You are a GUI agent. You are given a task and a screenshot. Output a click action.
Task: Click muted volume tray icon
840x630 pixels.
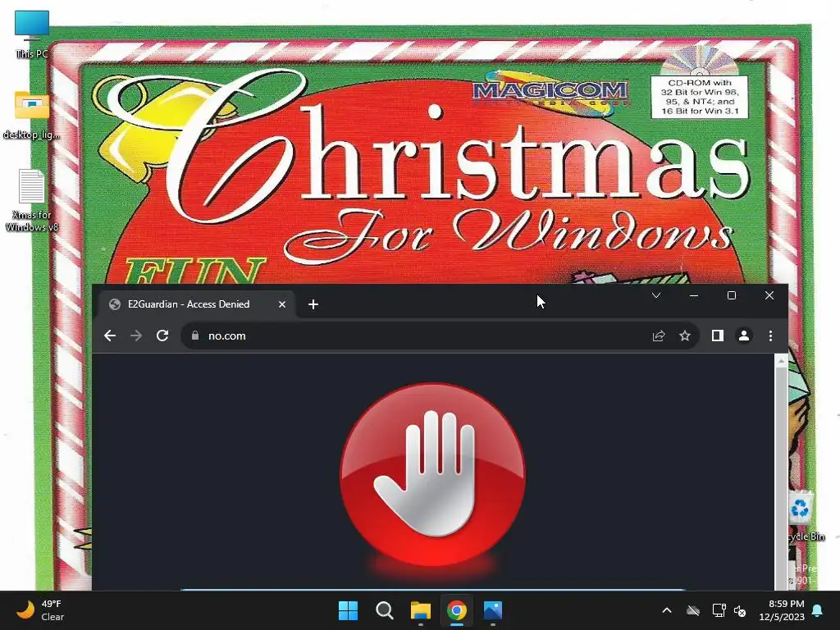(x=740, y=610)
